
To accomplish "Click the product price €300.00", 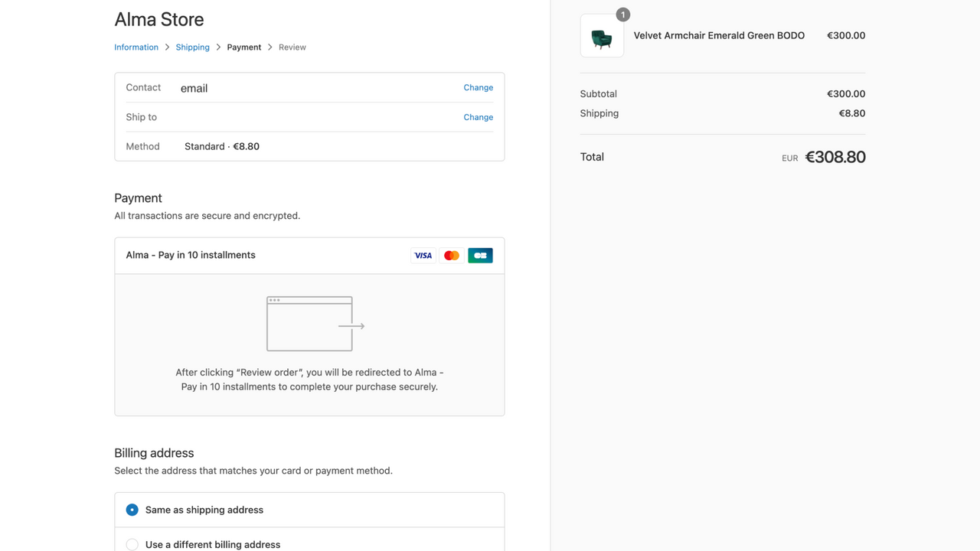I will (846, 35).
